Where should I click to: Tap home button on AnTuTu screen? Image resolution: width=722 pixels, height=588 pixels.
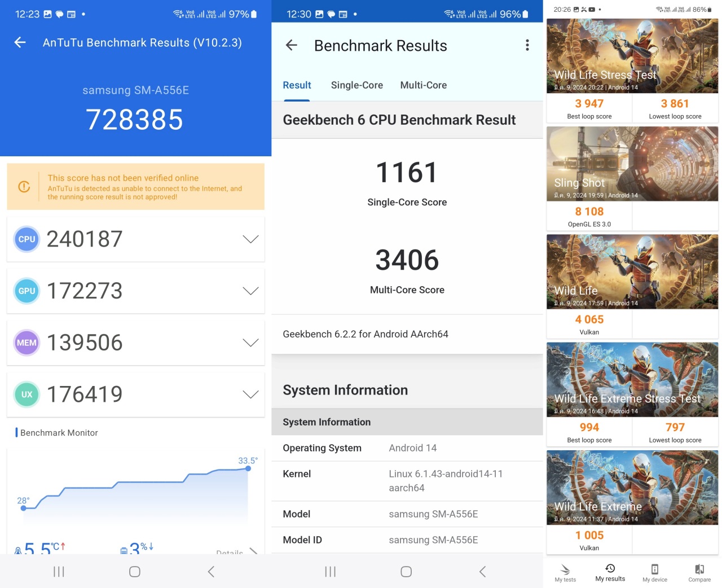coord(135,572)
